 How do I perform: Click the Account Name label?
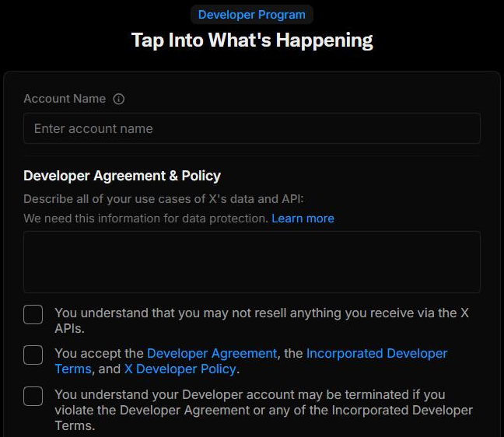pos(65,99)
